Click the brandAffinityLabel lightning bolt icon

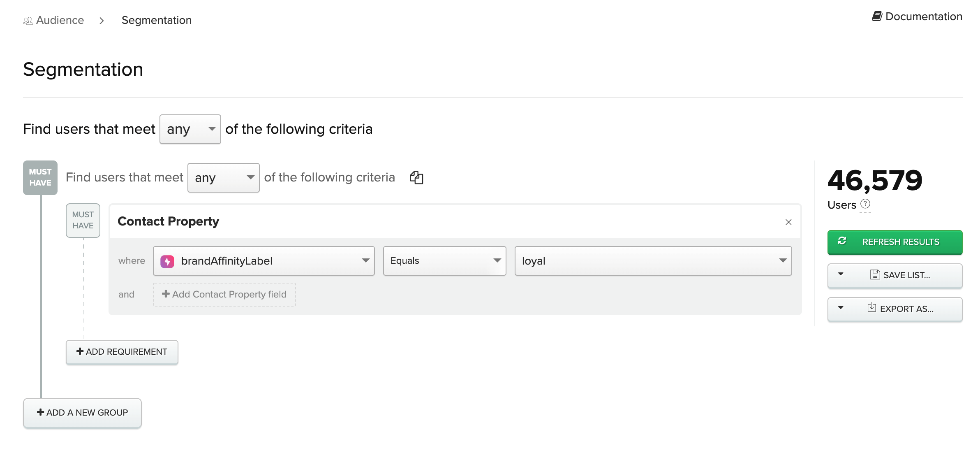coord(167,261)
